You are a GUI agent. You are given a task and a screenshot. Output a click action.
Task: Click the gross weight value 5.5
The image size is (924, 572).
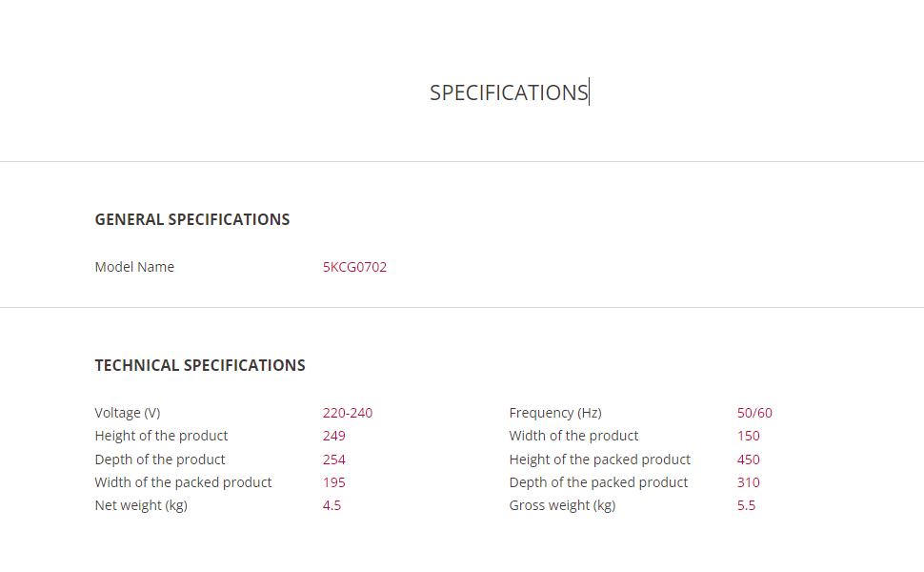[746, 505]
